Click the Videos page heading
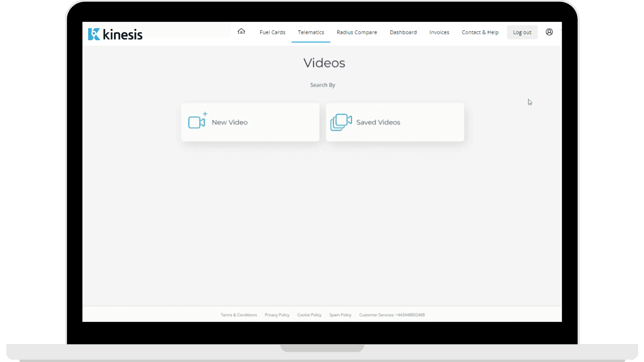The width and height of the screenshot is (644, 362). (324, 63)
